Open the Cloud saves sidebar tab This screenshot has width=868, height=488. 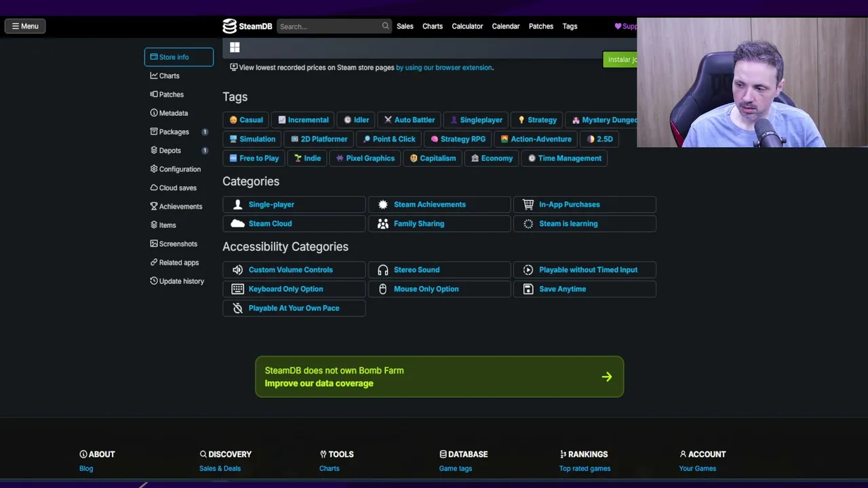point(179,188)
